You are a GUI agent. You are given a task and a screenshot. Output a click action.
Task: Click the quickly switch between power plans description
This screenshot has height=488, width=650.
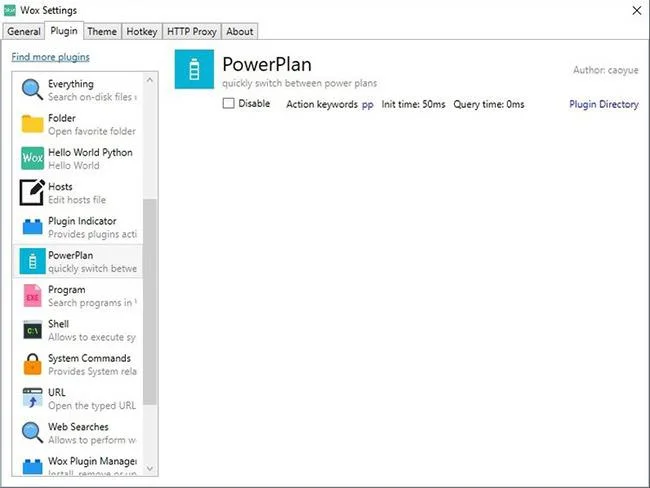click(x=300, y=83)
